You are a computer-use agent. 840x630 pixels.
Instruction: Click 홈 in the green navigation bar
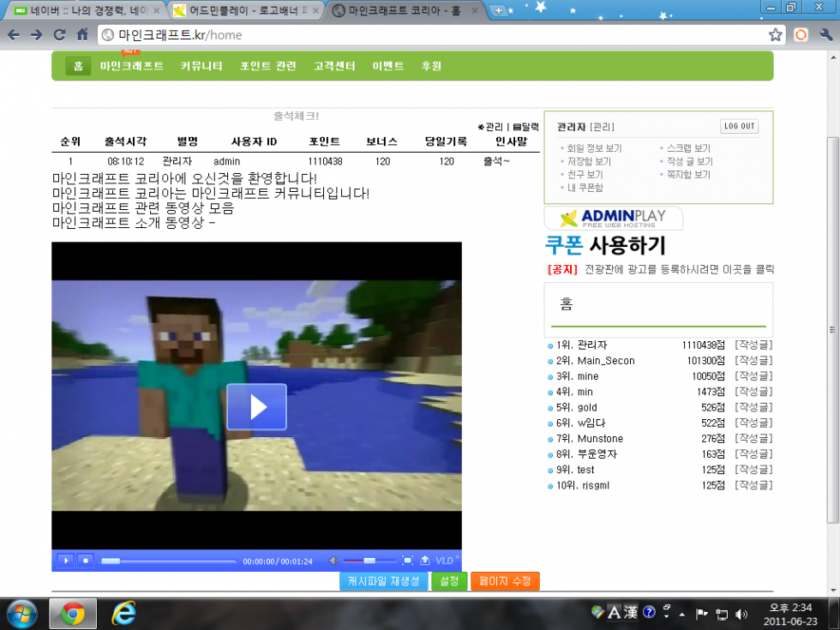pyautogui.click(x=78, y=66)
